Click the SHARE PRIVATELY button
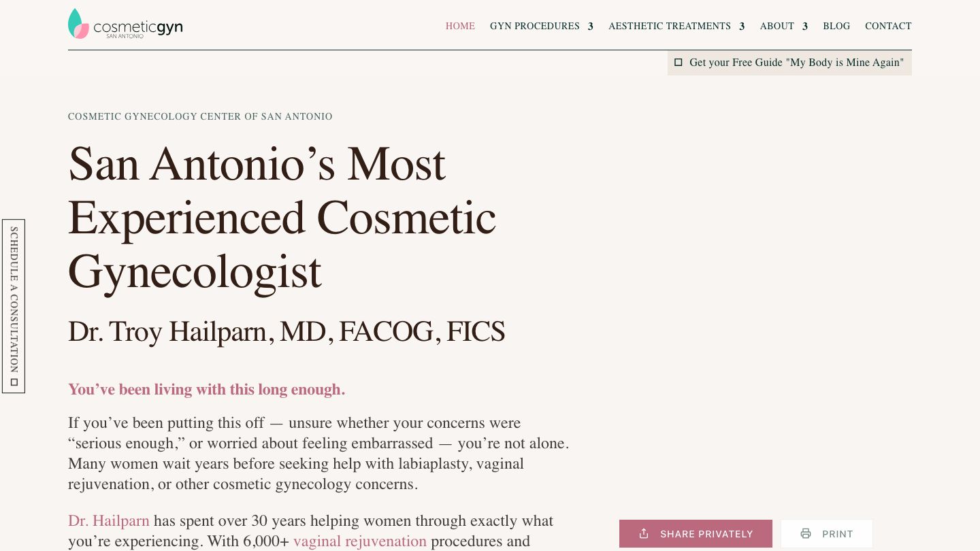 [x=696, y=533]
